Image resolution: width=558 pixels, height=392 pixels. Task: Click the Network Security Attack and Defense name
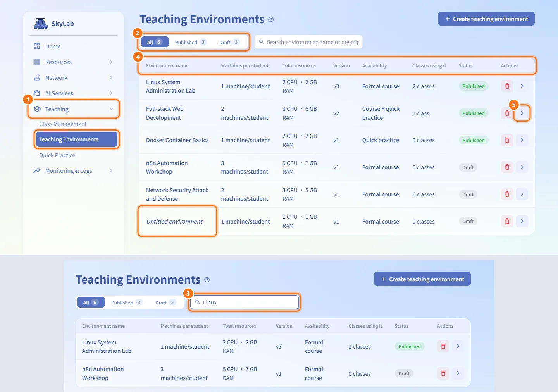click(177, 194)
